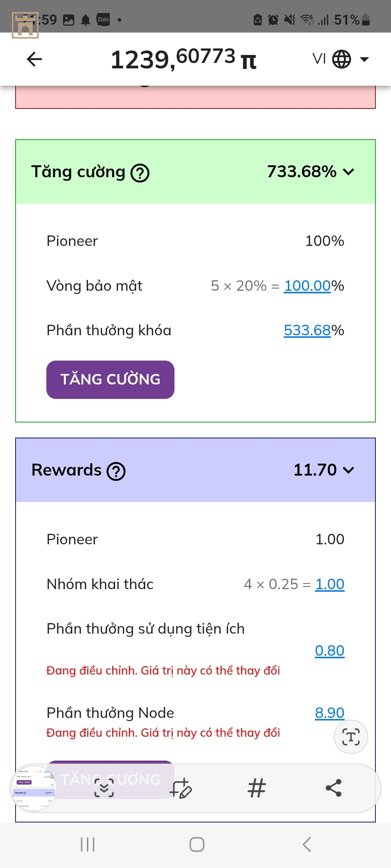Open the 8.90 Node reward link
Viewport: 391px width, 868px height.
[330, 713]
